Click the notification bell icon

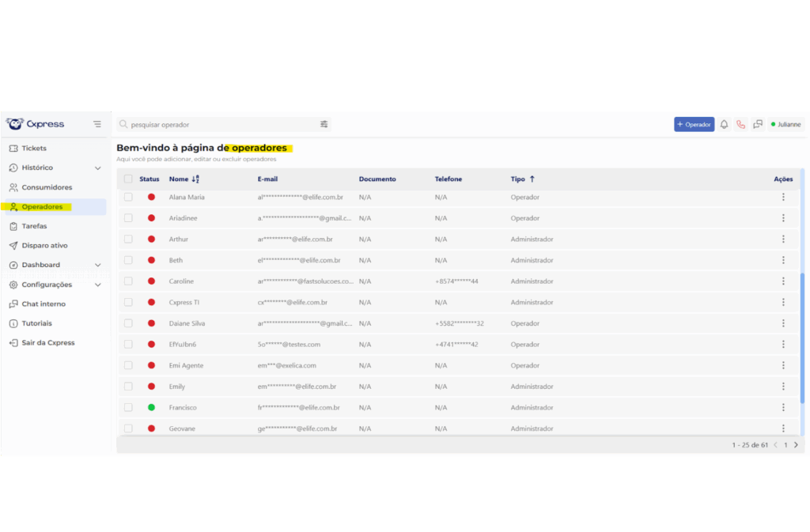724,124
